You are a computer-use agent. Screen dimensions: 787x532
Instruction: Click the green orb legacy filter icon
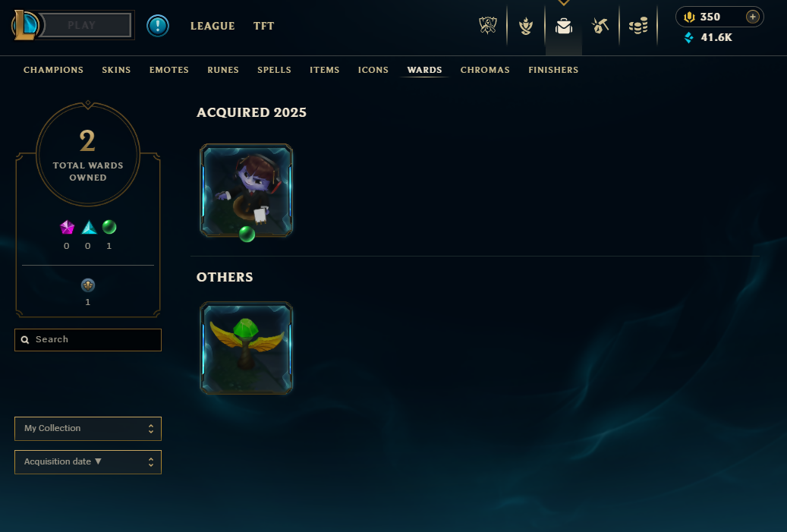tap(109, 228)
